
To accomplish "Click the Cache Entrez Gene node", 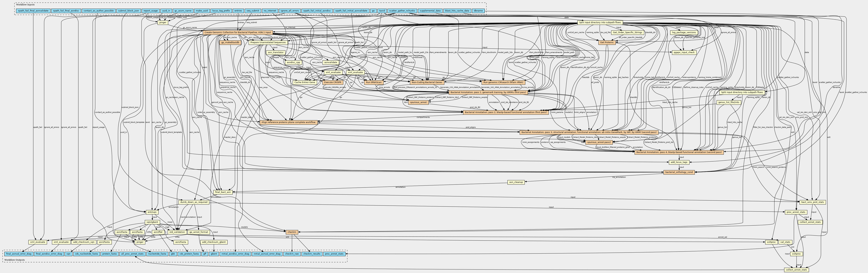I will pos(305,82).
